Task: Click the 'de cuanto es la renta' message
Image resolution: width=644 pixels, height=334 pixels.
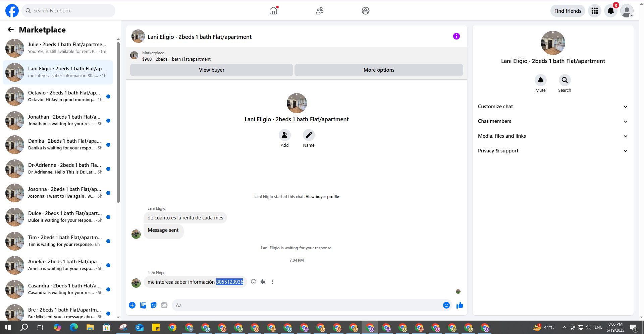Action: point(185,218)
